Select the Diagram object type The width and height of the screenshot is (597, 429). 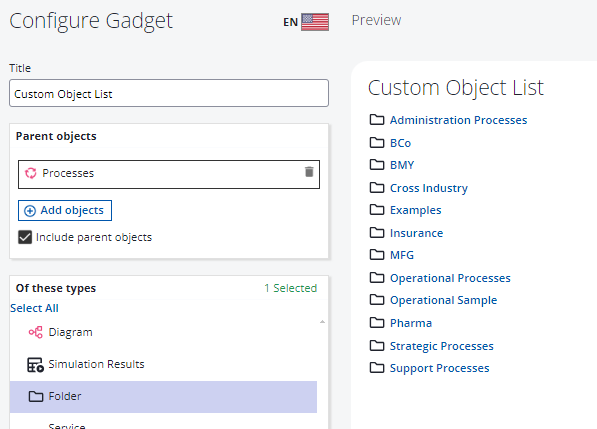163,332
